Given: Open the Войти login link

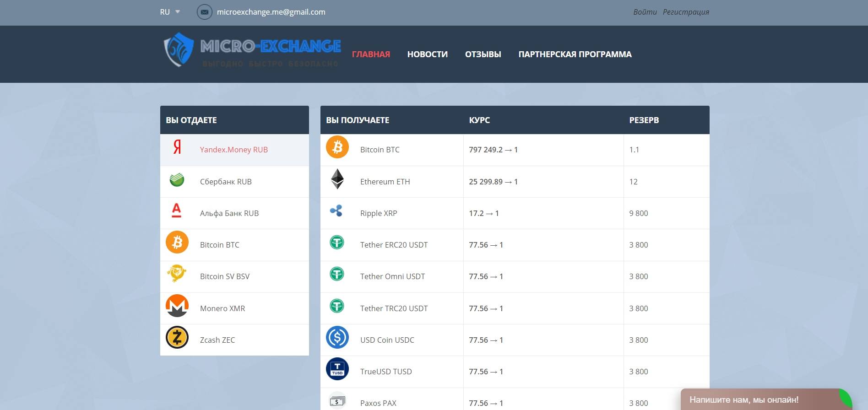Looking at the screenshot, I should [645, 12].
